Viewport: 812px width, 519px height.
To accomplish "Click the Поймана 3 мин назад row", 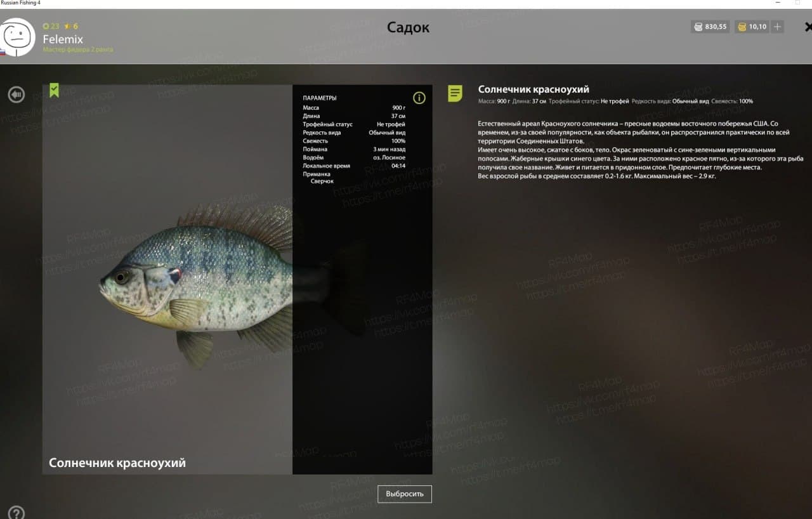I will coord(354,149).
